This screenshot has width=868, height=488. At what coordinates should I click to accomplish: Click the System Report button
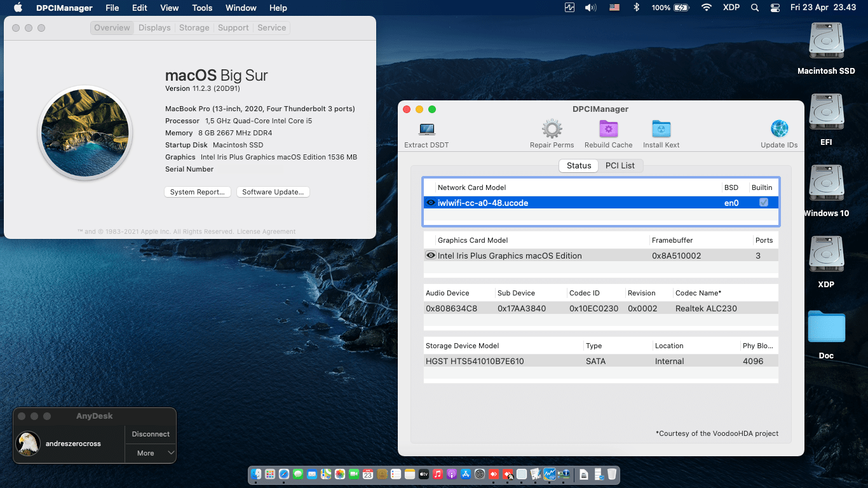point(197,192)
